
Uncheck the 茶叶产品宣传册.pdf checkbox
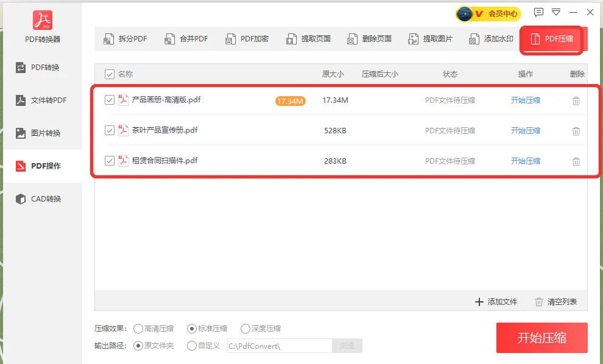(x=110, y=130)
